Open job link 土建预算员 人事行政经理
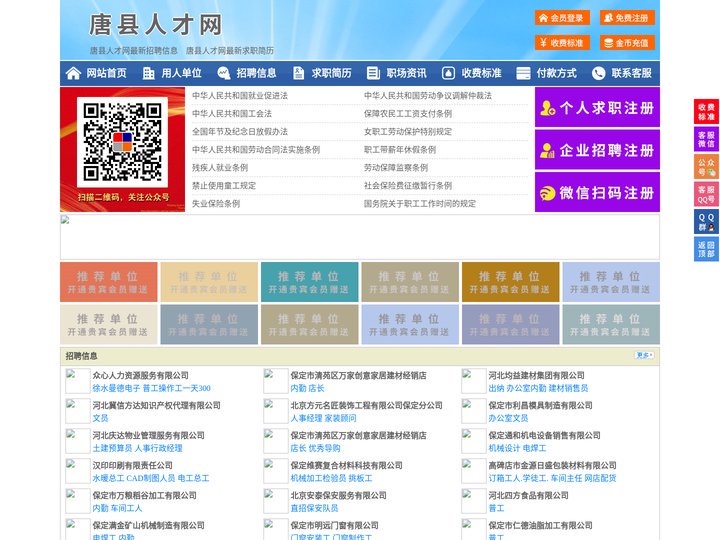 (137, 448)
